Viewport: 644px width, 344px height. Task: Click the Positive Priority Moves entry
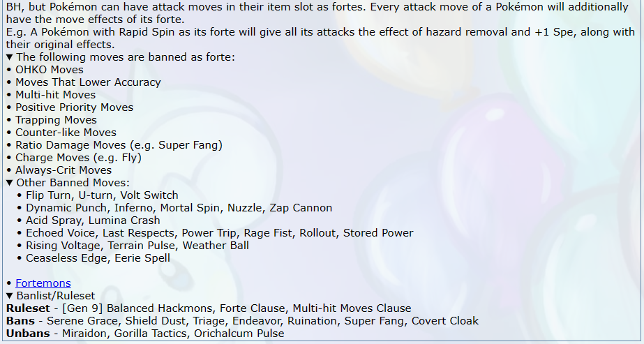75,107
